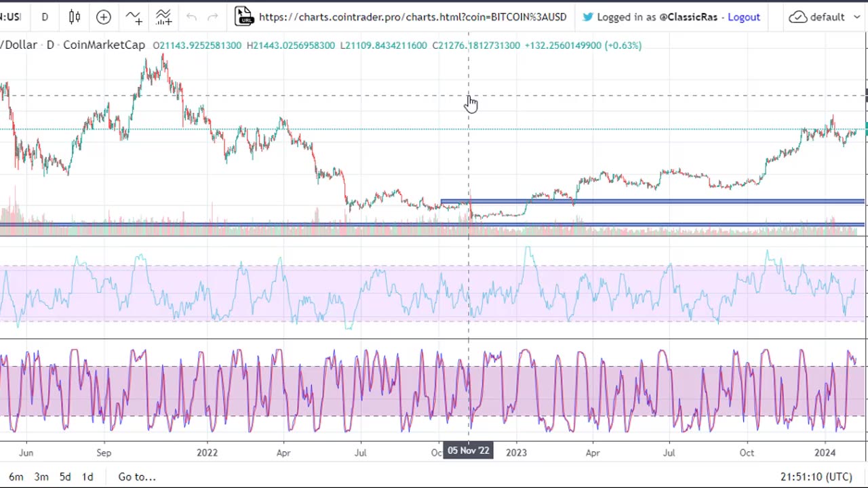Select the 5d time range

(x=64, y=476)
